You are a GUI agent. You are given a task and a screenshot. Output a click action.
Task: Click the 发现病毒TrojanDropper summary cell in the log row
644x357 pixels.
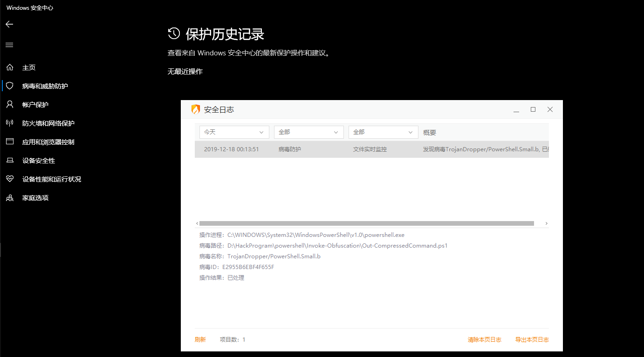tap(486, 149)
